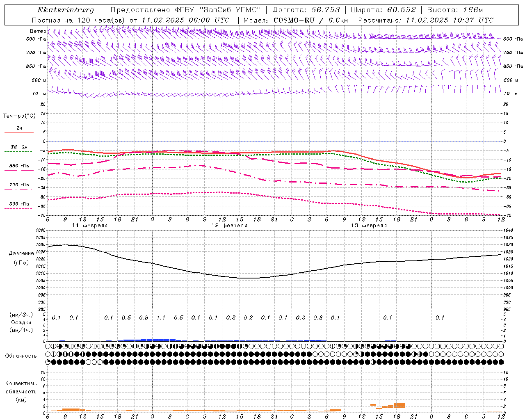Viewport: 525px width, 420px height.
Task: Click the Широта: 60.592 header value
Action: pyautogui.click(x=383, y=10)
